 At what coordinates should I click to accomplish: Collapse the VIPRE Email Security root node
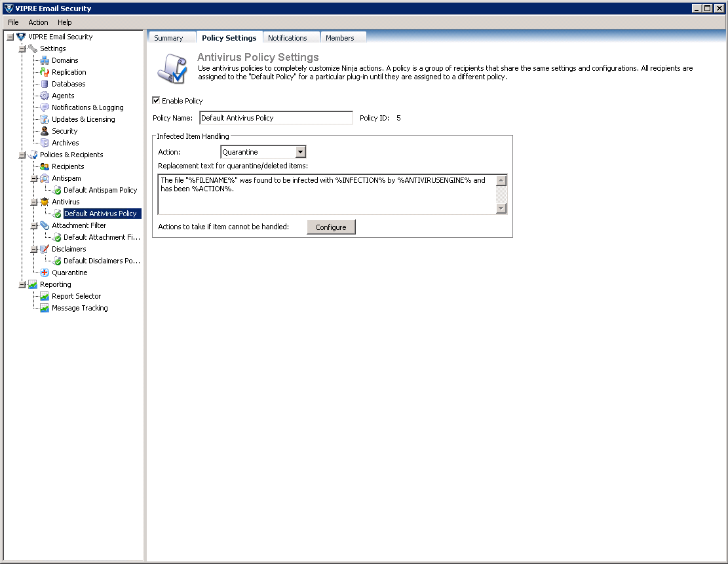pos(10,37)
